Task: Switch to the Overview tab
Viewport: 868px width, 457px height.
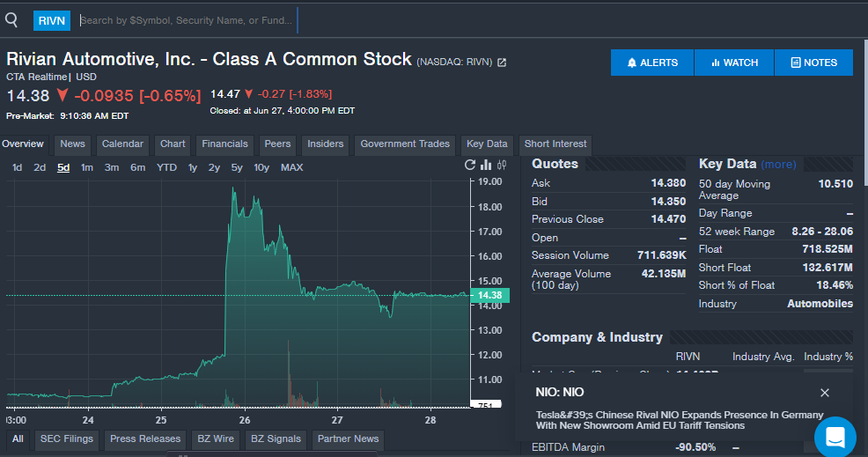Action: coord(23,144)
